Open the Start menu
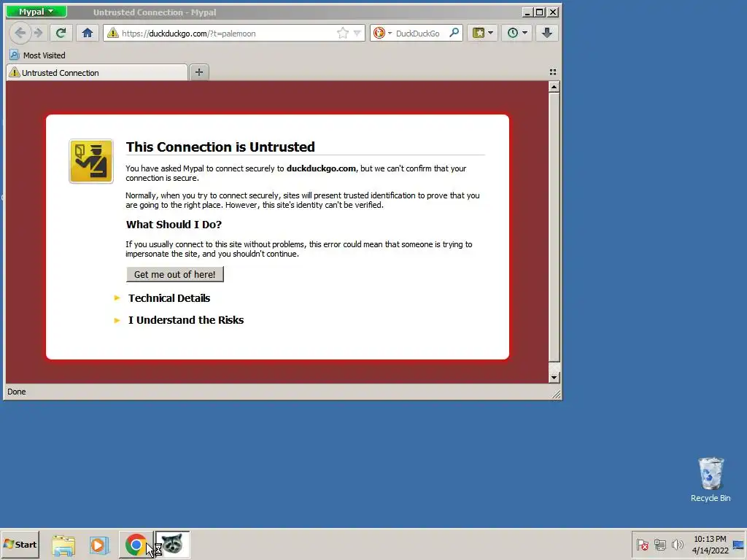Screen dimensions: 747x560 pyautogui.click(x=20, y=544)
